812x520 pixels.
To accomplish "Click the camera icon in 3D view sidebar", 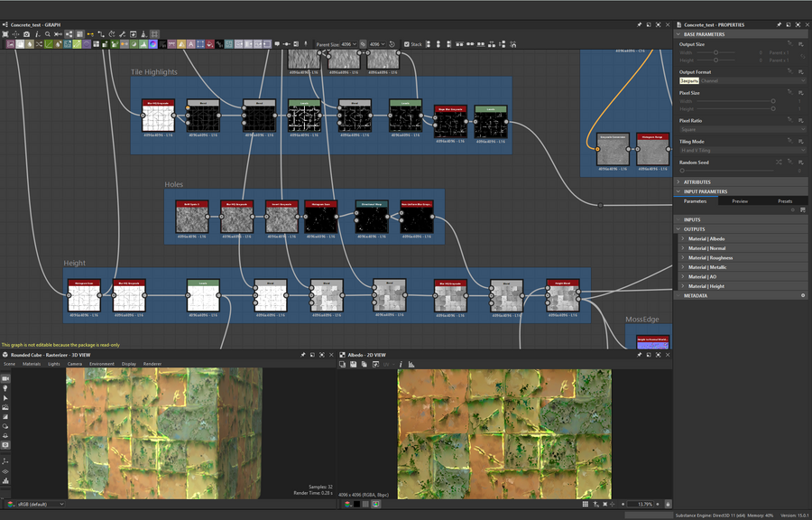I will (x=5, y=378).
